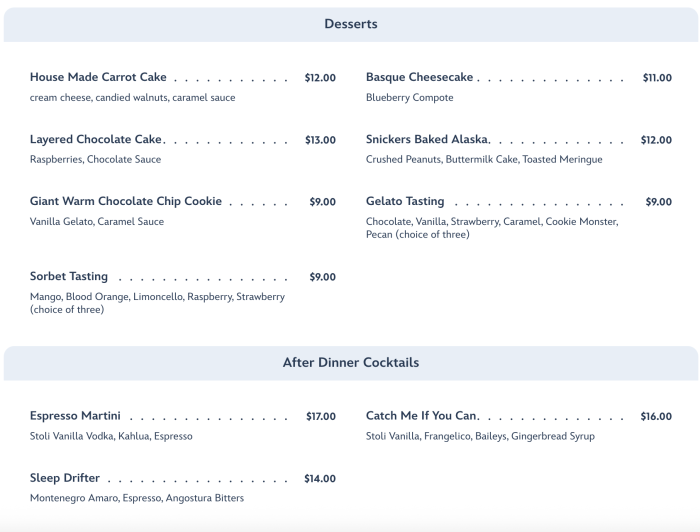
Task: Choose Giant Warm Chocolate Chip Cookie
Action: pyautogui.click(x=126, y=202)
